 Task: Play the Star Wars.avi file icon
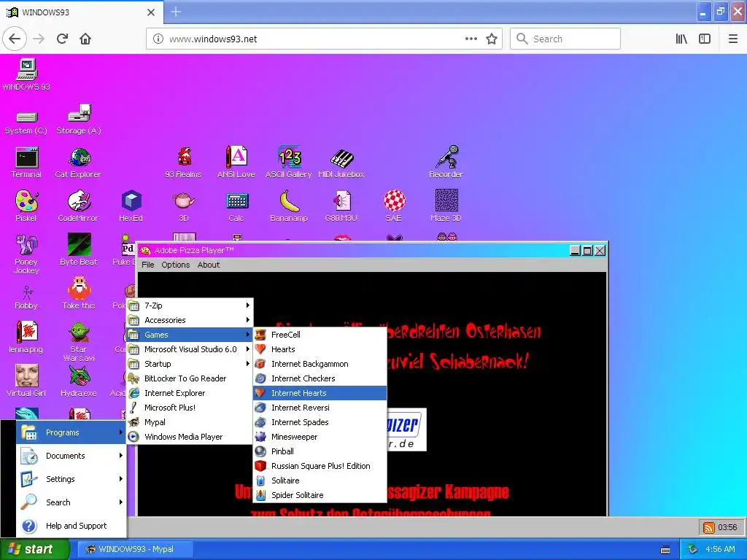pyautogui.click(x=79, y=342)
